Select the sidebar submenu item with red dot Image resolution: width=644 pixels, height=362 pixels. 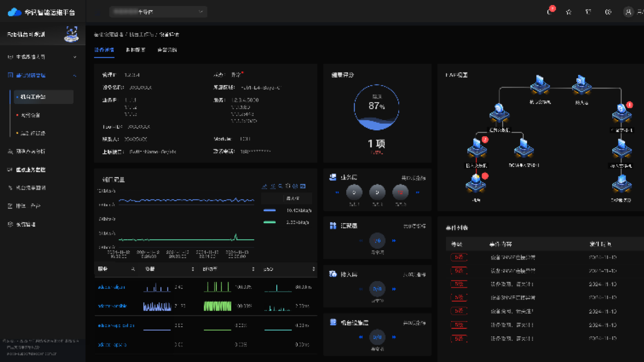pos(30,115)
